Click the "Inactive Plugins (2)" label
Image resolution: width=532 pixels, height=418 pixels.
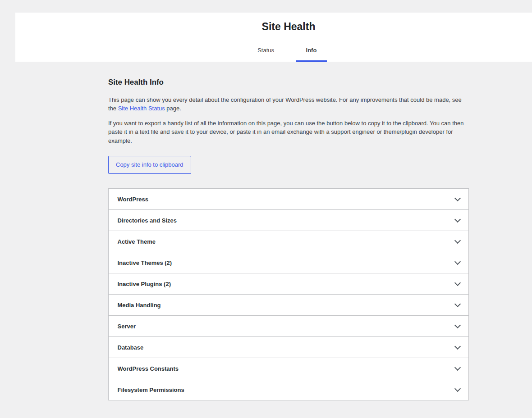144,284
